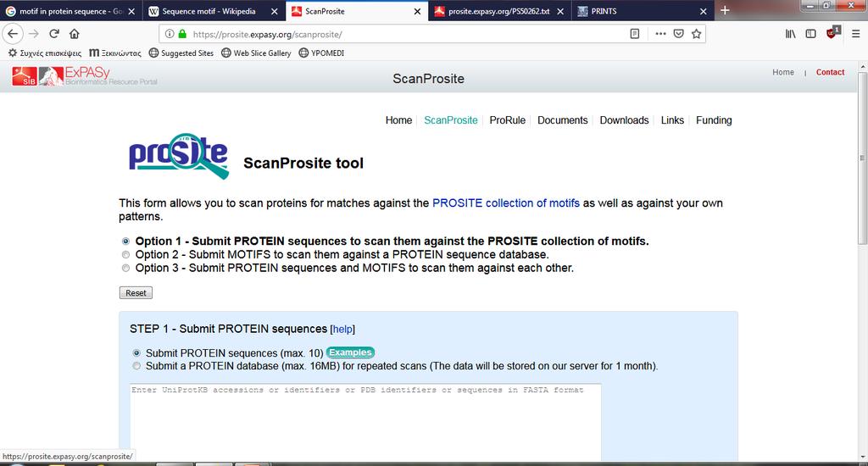Click the forward navigation arrow
The width and height of the screenshot is (868, 466).
coord(33,34)
